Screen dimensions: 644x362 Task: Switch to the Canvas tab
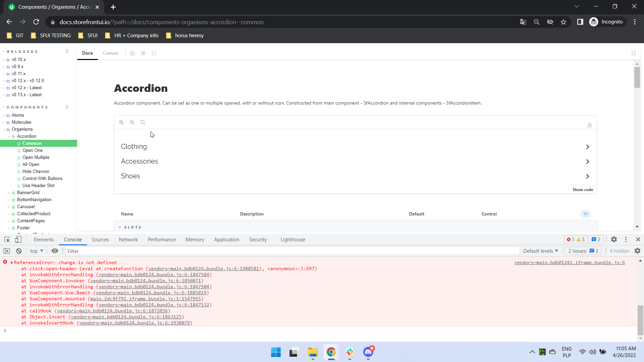pos(110,53)
